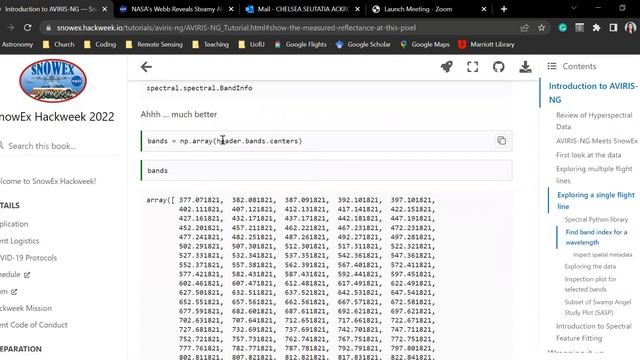
Task: Open the Remote Sensing bookmark folder
Action: coord(154,44)
